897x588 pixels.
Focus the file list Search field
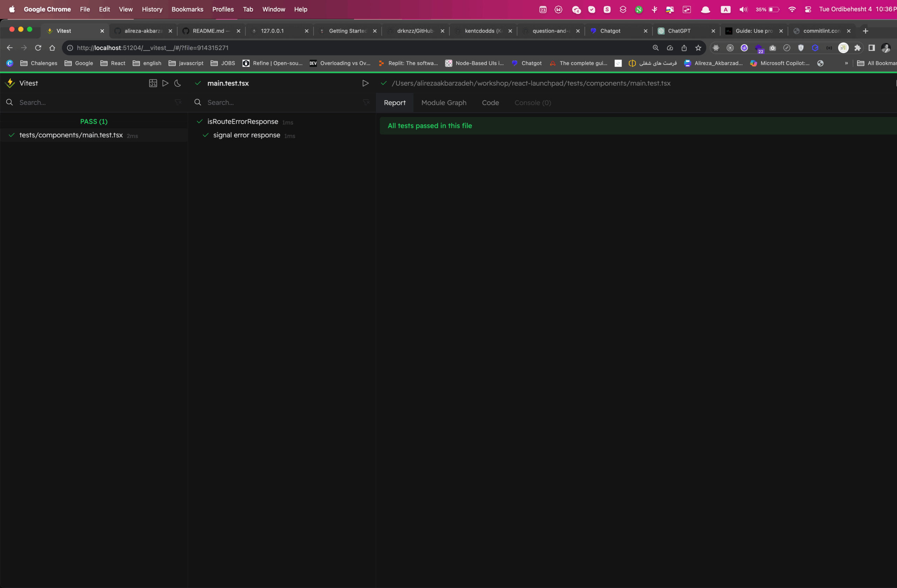94,103
